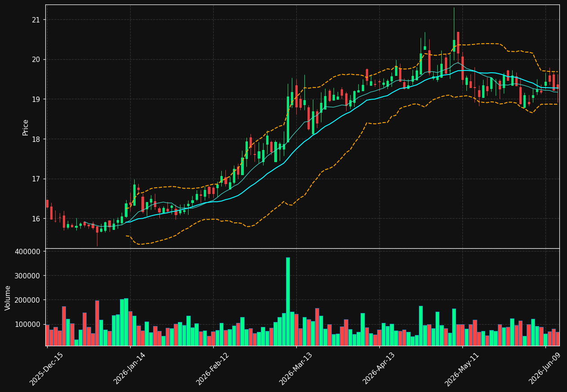Click the price tick label 18
The width and height of the screenshot is (567, 392).
click(36, 139)
